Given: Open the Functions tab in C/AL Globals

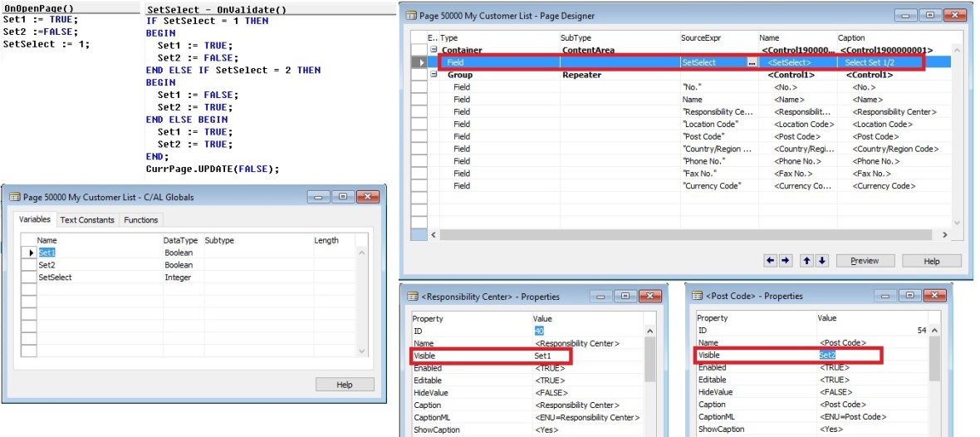Looking at the screenshot, I should (x=140, y=220).
